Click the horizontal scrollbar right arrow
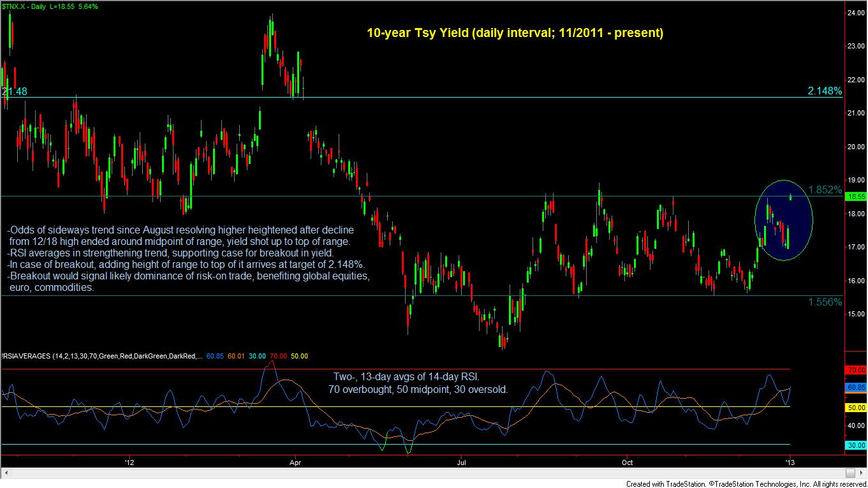868x488 pixels. [861, 473]
